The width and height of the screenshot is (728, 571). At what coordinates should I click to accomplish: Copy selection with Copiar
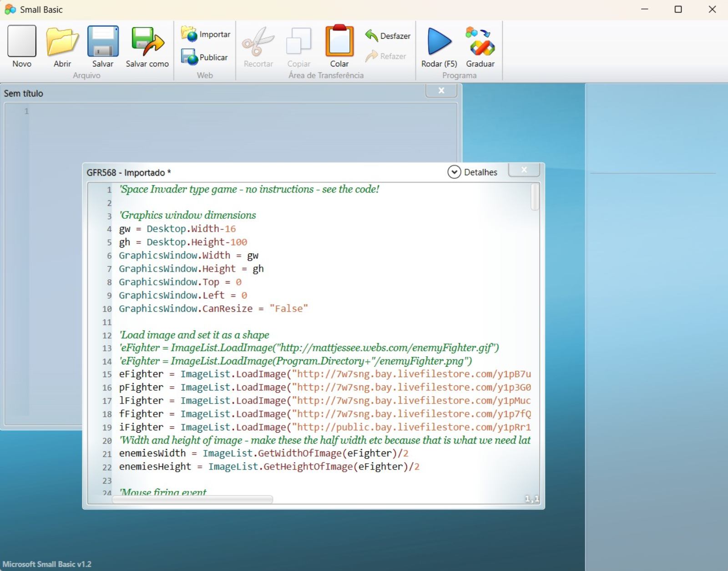coord(299,46)
